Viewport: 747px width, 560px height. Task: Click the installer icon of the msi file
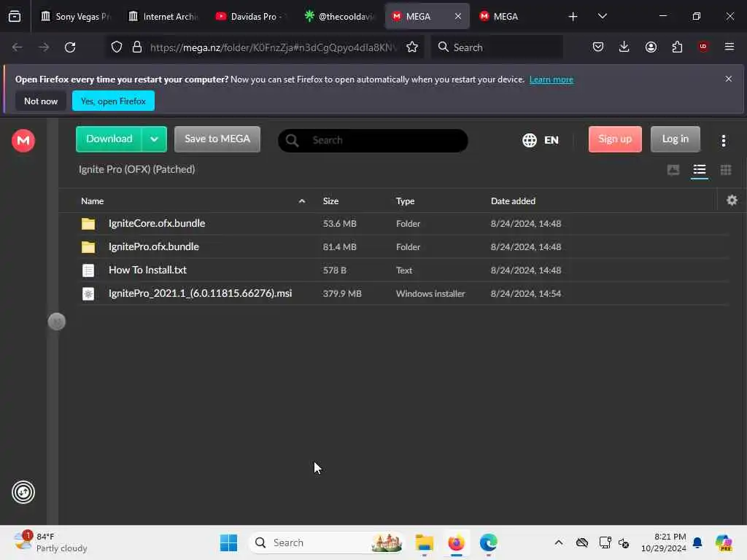tap(88, 293)
